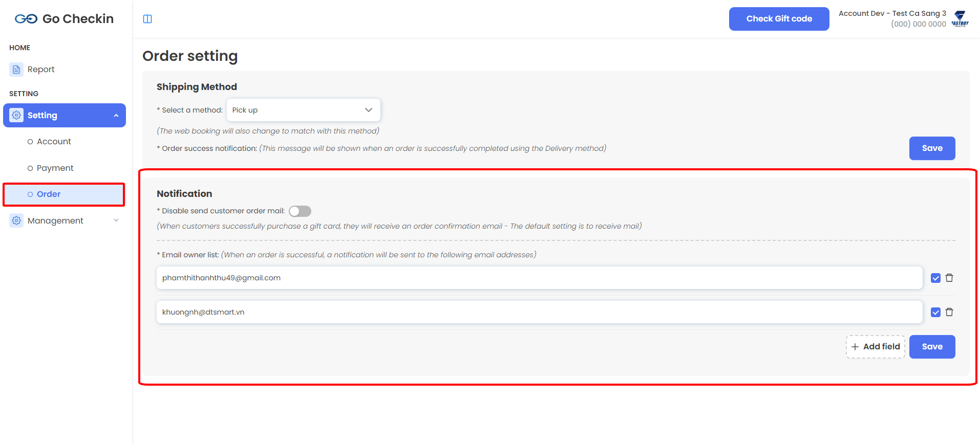Click the Check Gift code button

click(779, 19)
